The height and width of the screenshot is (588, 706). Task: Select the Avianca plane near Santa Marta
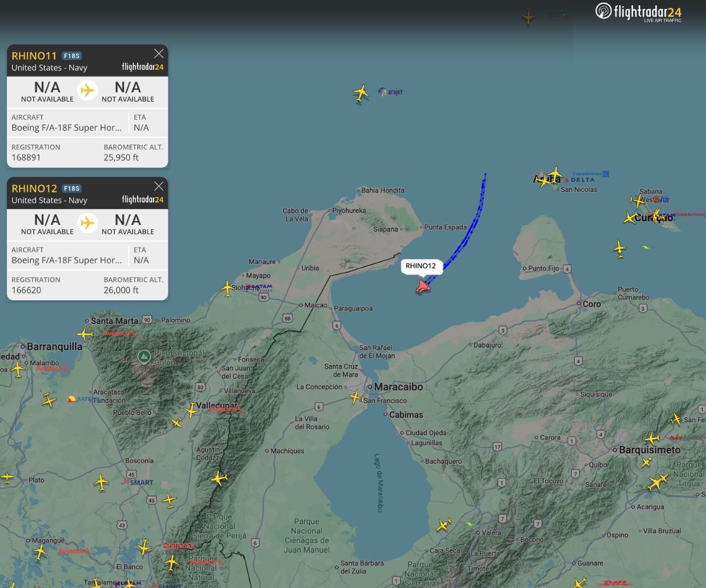pyautogui.click(x=85, y=335)
